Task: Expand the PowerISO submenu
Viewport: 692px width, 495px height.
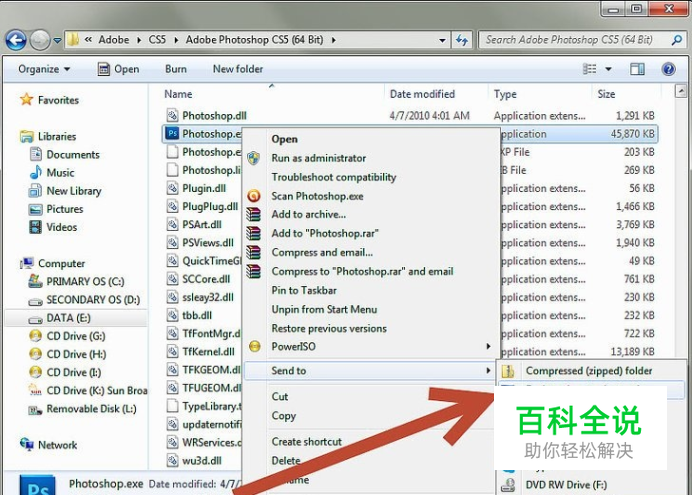Action: point(372,347)
